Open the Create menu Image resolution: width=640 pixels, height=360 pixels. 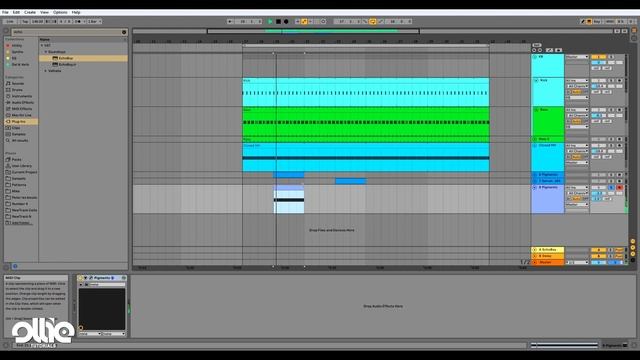pyautogui.click(x=30, y=12)
